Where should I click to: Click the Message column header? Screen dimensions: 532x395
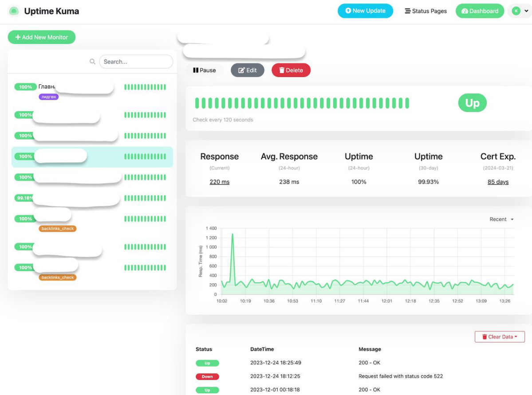370,349
